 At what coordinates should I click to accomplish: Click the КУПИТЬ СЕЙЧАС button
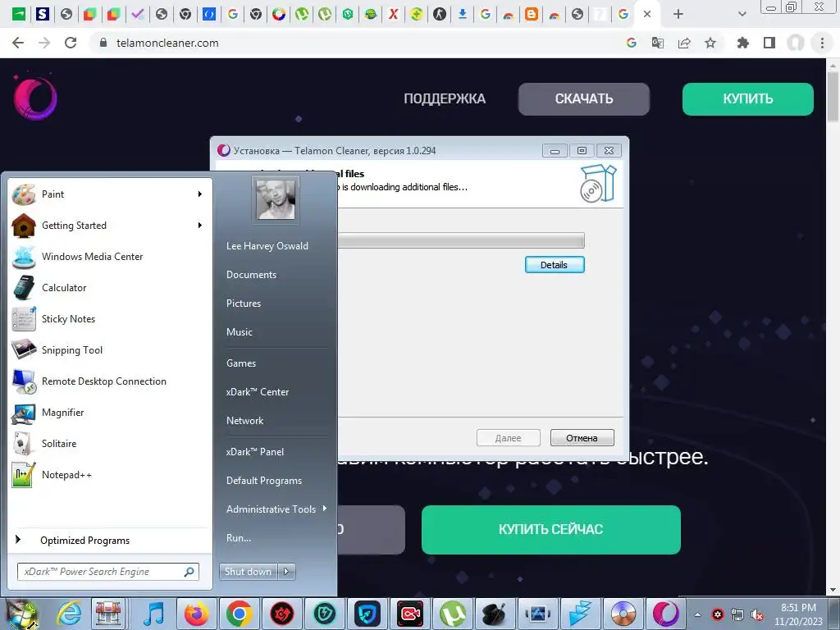[x=550, y=529]
